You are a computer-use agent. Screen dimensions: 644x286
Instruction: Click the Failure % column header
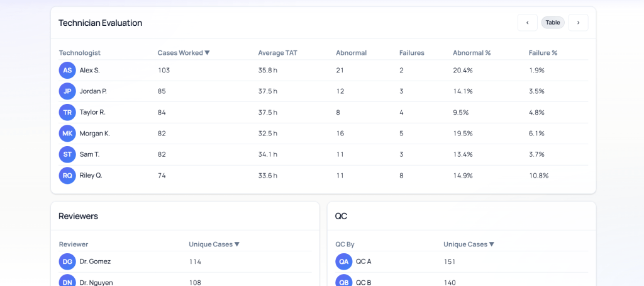(x=543, y=53)
